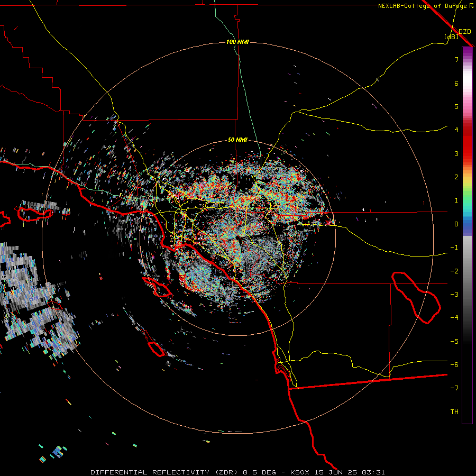Click the "[dB]" units label
476x476 pixels.
[451, 36]
